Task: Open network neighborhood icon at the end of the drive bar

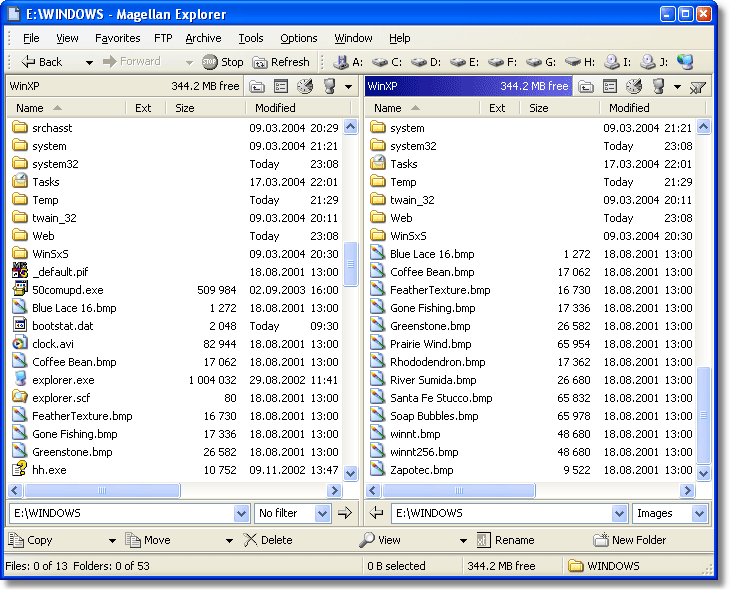Action: click(684, 62)
